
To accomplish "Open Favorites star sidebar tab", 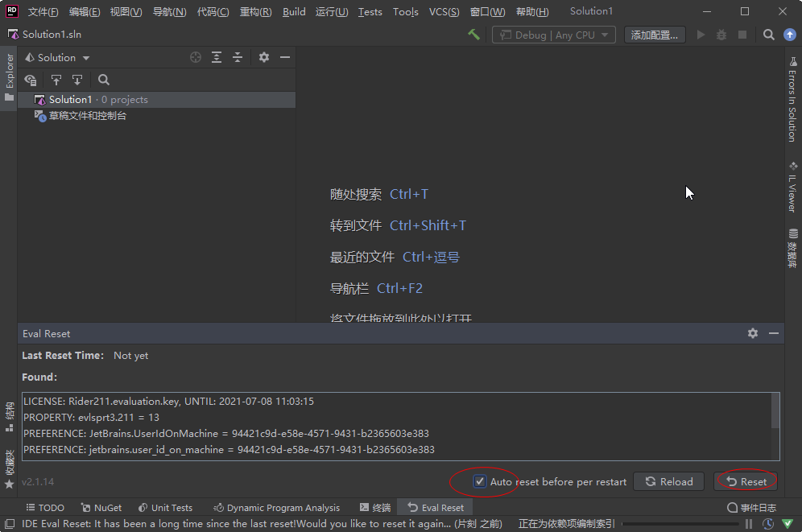I will point(9,469).
